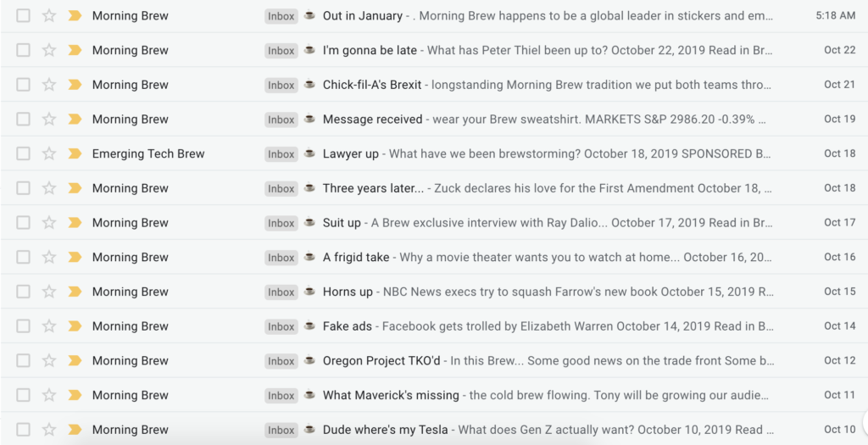Viewport: 868px width, 445px height.
Task: Tick checkbox for 'Fake ads' email
Action: pyautogui.click(x=23, y=326)
